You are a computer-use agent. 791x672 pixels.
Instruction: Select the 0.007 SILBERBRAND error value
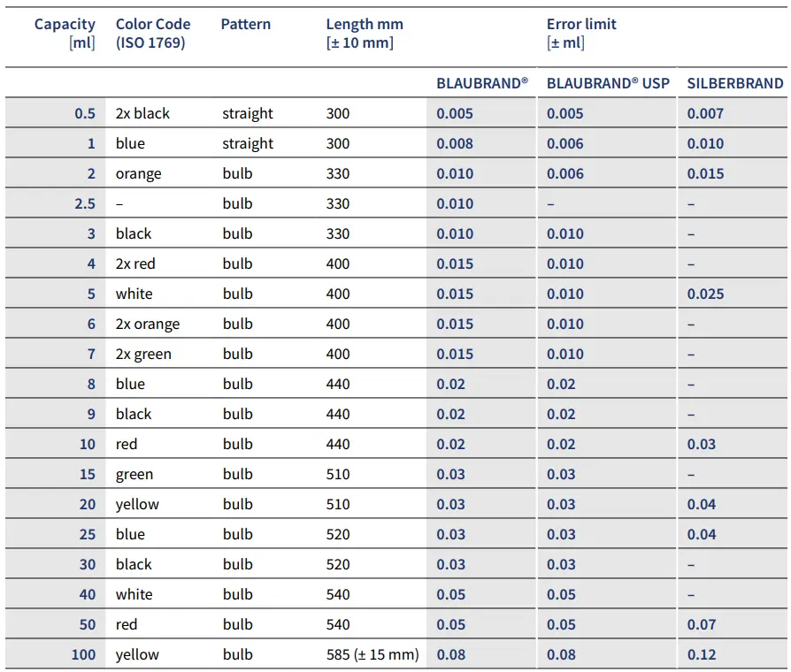coord(705,113)
